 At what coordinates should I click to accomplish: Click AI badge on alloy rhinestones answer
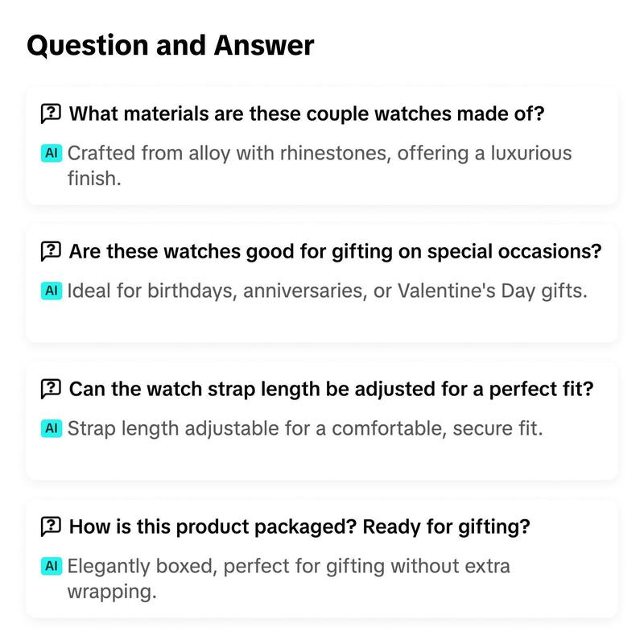(52, 153)
